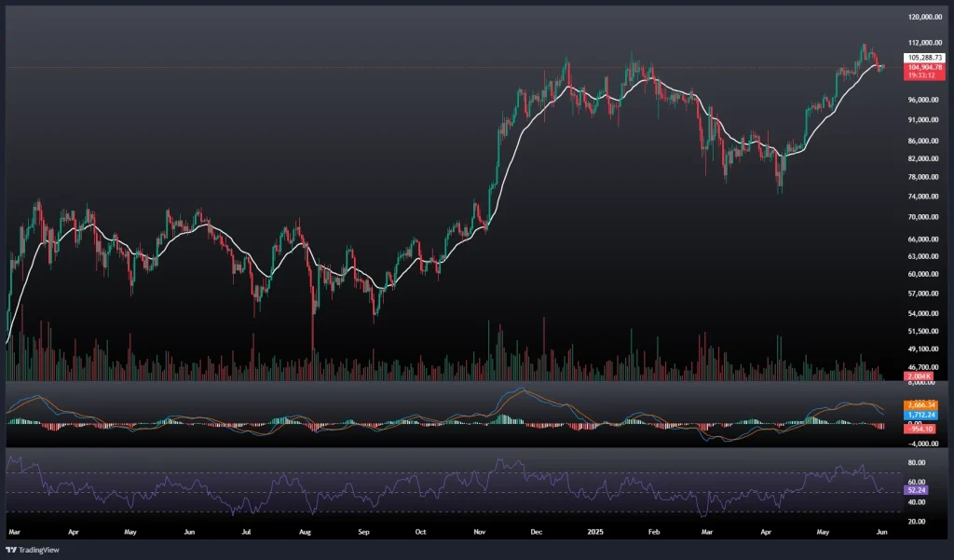Click the red 104,904.78 current price label
Screen dimensions: 954x560
[924, 67]
